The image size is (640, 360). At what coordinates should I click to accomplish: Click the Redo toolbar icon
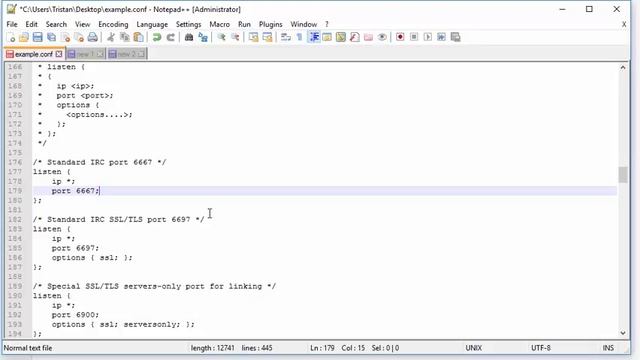170,38
